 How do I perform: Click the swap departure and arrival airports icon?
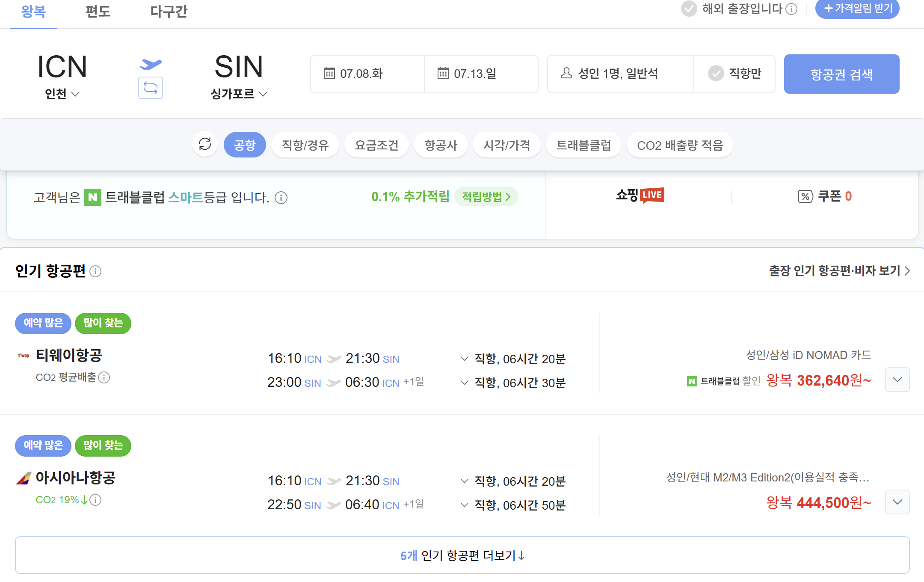coord(150,88)
